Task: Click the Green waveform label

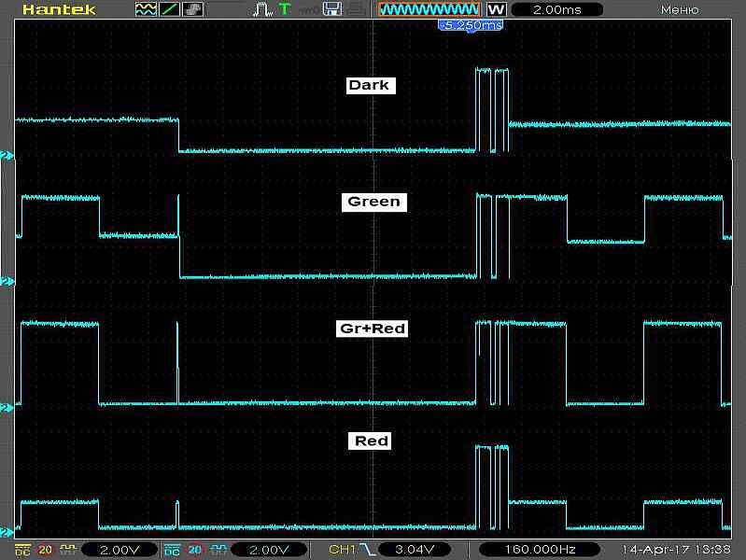Action: click(374, 202)
